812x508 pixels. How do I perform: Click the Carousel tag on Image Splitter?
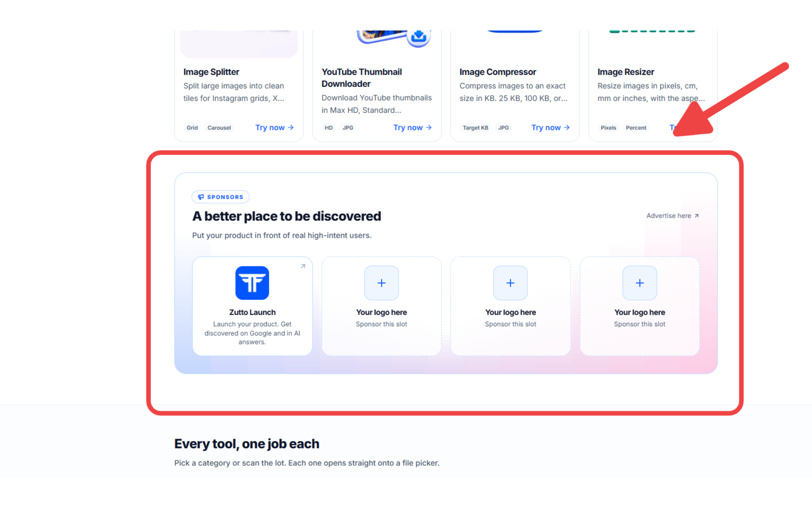pyautogui.click(x=219, y=128)
